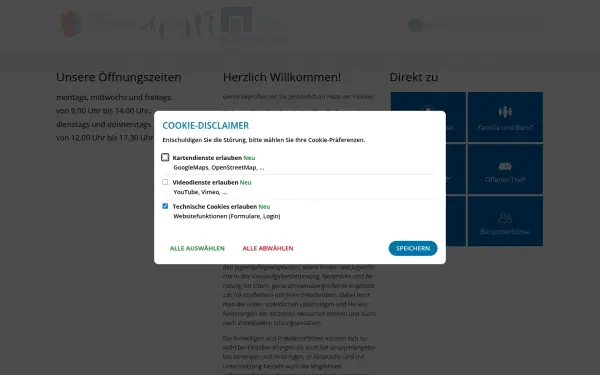Click the Cookie-Disclaimer heading
The width and height of the screenshot is (600, 375).
205,126
